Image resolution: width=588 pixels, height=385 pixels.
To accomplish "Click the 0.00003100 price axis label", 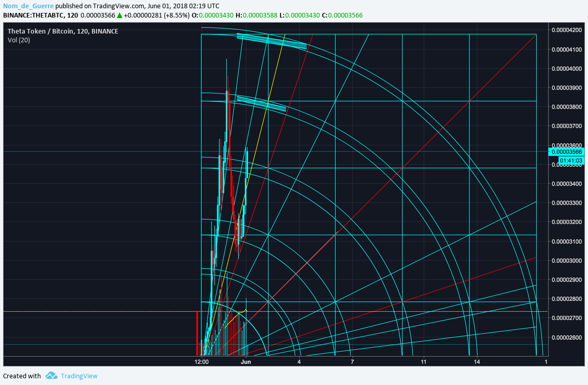I will 567,242.
